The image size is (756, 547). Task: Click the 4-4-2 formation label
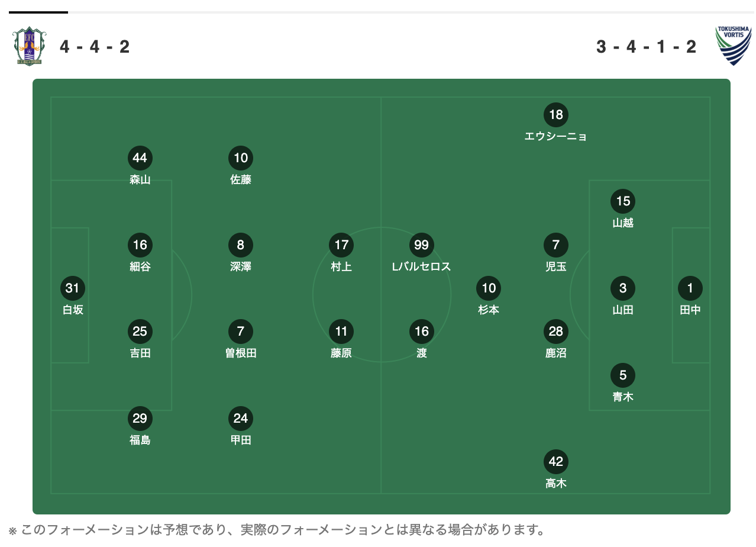coord(95,46)
